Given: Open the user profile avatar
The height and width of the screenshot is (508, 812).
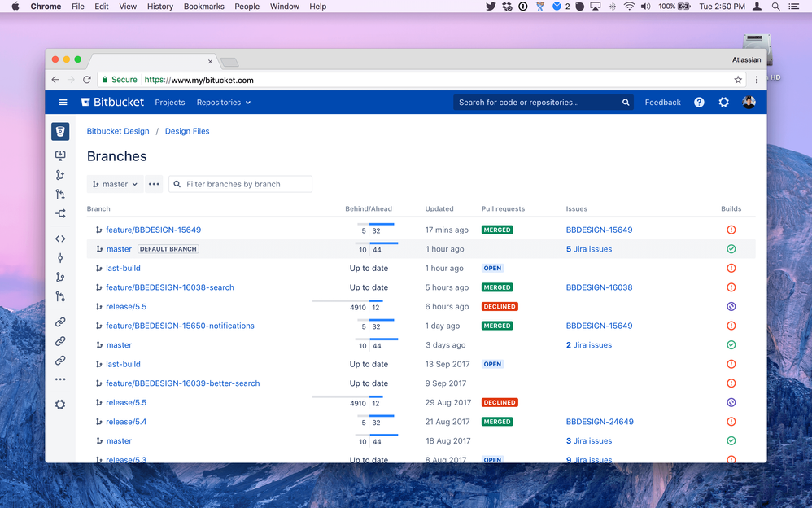Looking at the screenshot, I should tap(749, 102).
